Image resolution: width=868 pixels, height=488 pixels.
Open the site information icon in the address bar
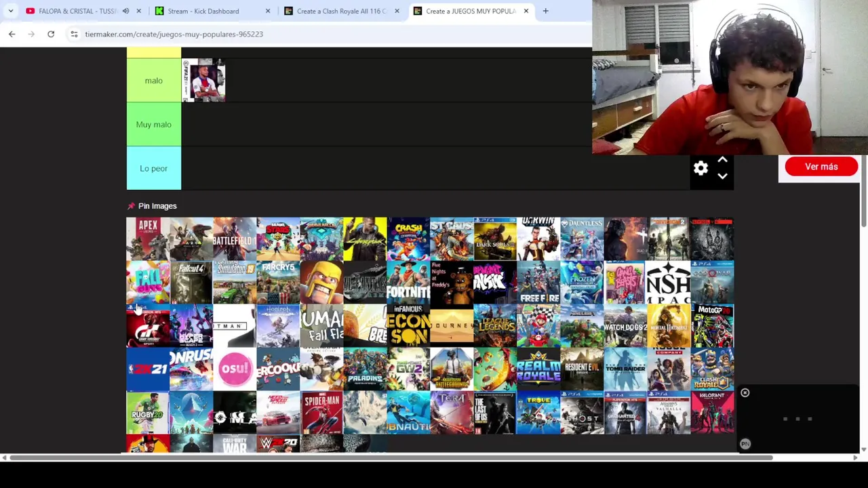74,34
